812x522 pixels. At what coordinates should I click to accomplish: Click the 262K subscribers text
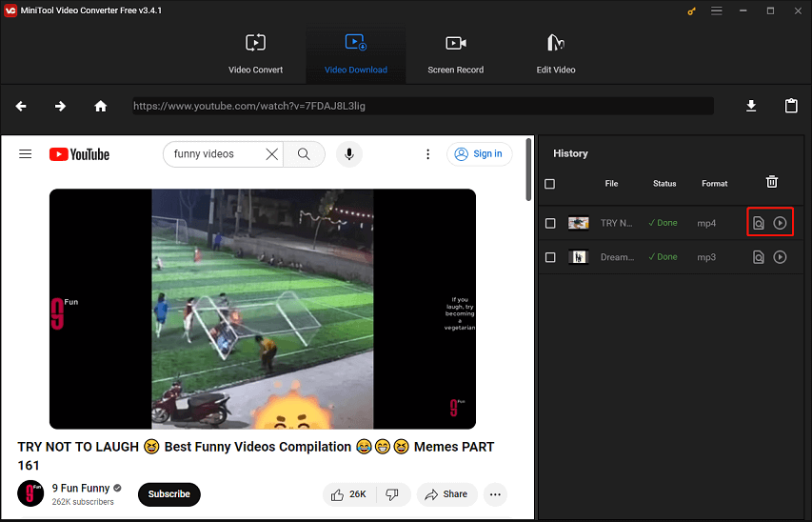coord(83,502)
